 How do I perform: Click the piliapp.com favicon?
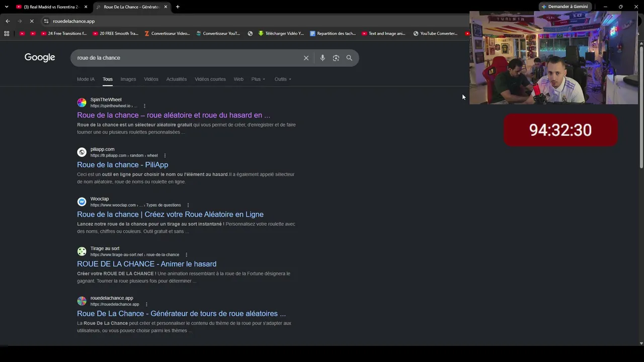coord(82,152)
